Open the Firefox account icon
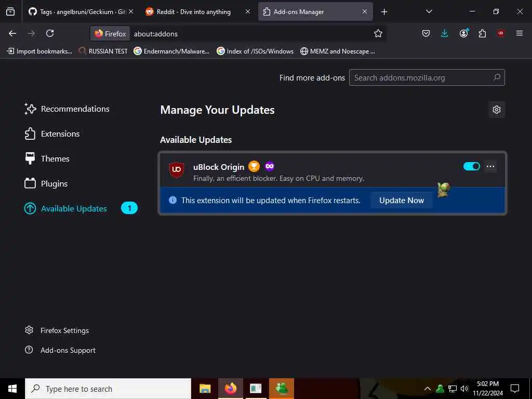The width and height of the screenshot is (532, 399). tap(464, 33)
